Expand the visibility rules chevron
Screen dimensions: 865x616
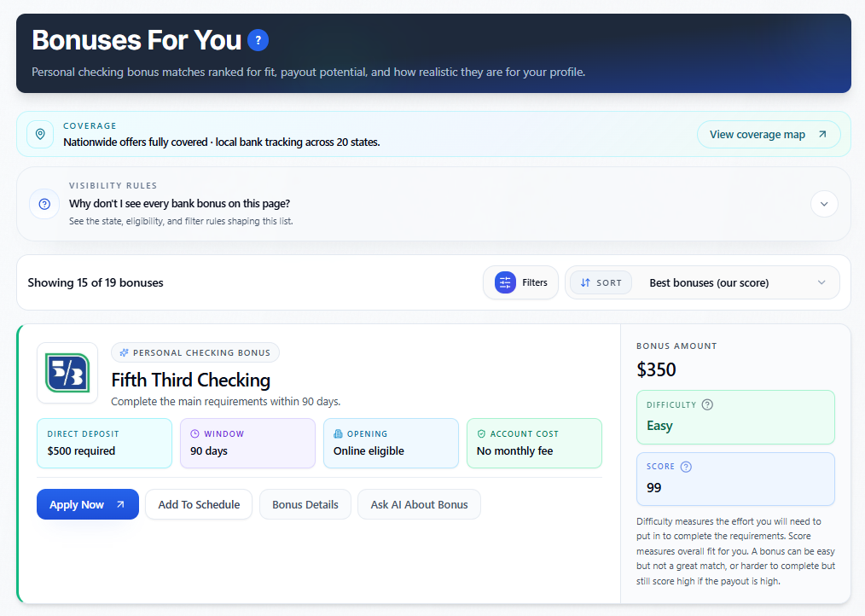pyautogui.click(x=824, y=204)
